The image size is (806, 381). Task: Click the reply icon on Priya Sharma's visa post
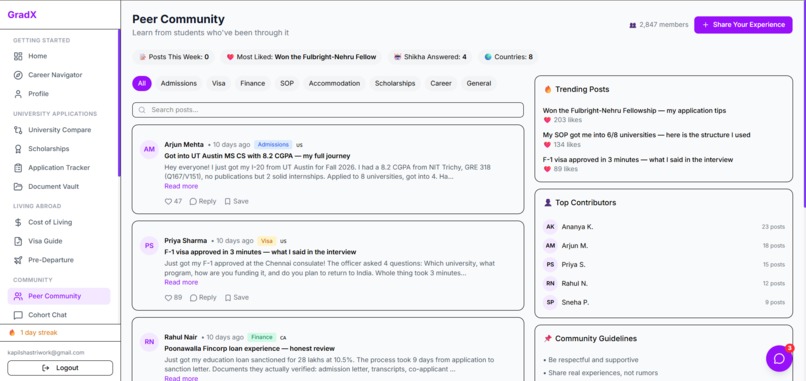pos(193,298)
